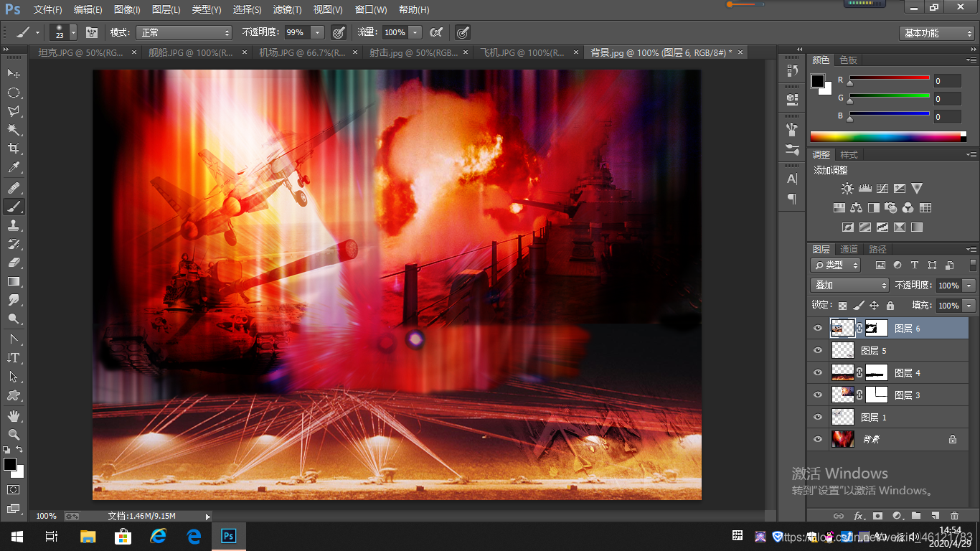980x551 pixels.
Task: Hide layer 图层 4 visibility eye
Action: [818, 373]
